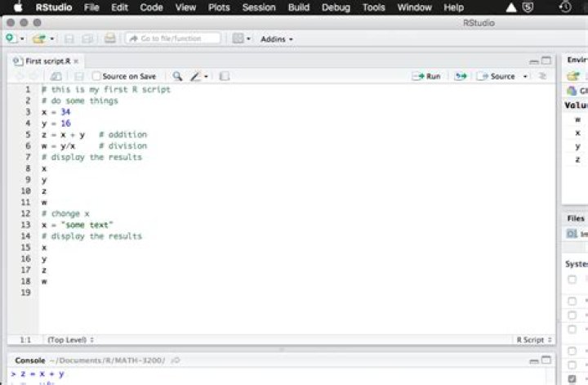
Task: Open the Session menu
Action: pyautogui.click(x=258, y=7)
